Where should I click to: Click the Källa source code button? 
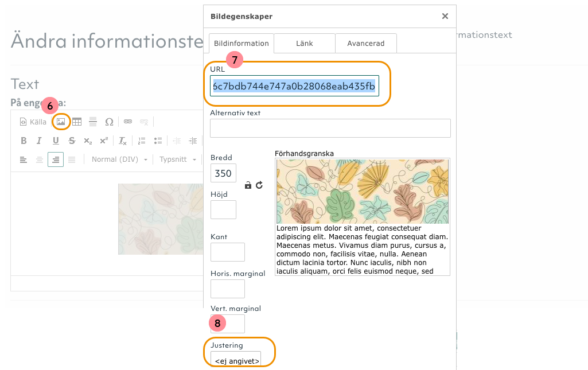[32, 122]
